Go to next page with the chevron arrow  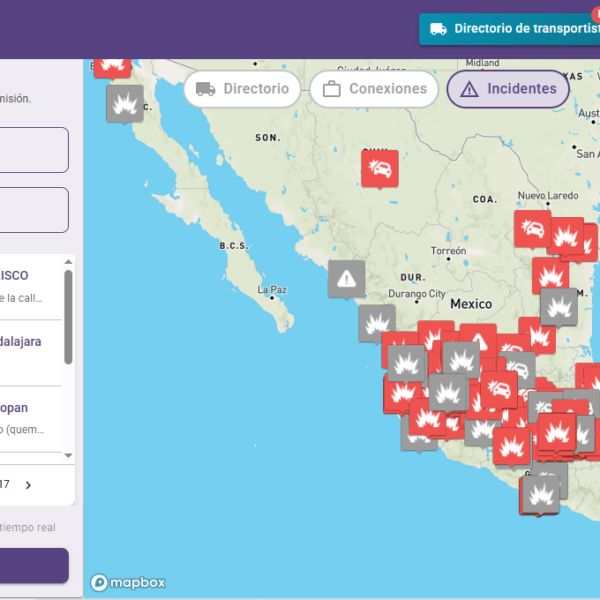pyautogui.click(x=28, y=485)
